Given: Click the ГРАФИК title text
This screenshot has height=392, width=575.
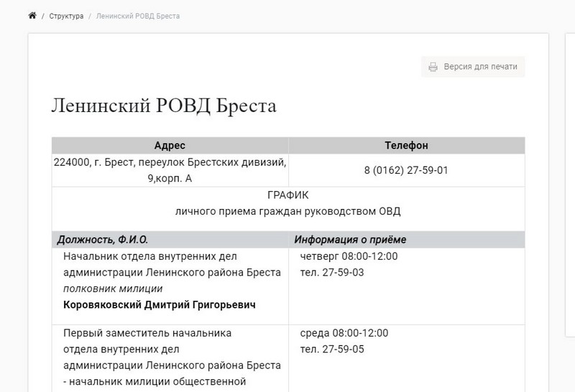Looking at the screenshot, I should tap(287, 195).
